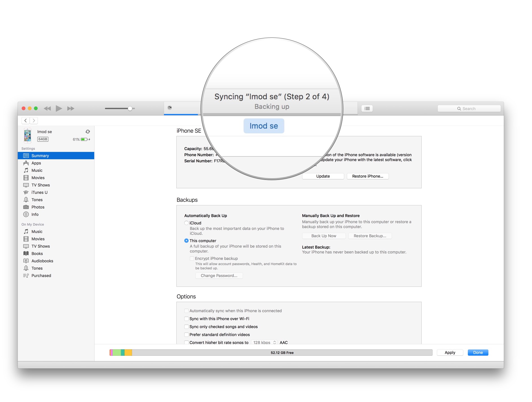This screenshot has height=402, width=532.
Task: Click the storage capacity bar
Action: pos(271,353)
